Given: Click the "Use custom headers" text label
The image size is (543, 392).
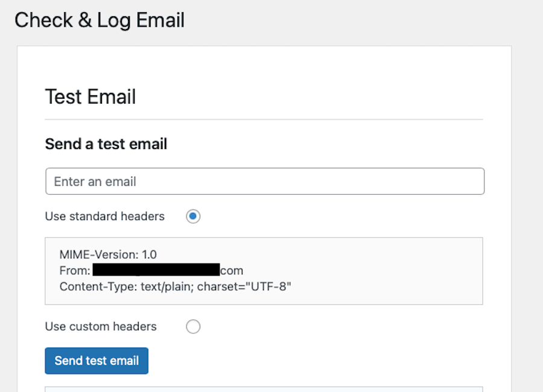Looking at the screenshot, I should 100,326.
